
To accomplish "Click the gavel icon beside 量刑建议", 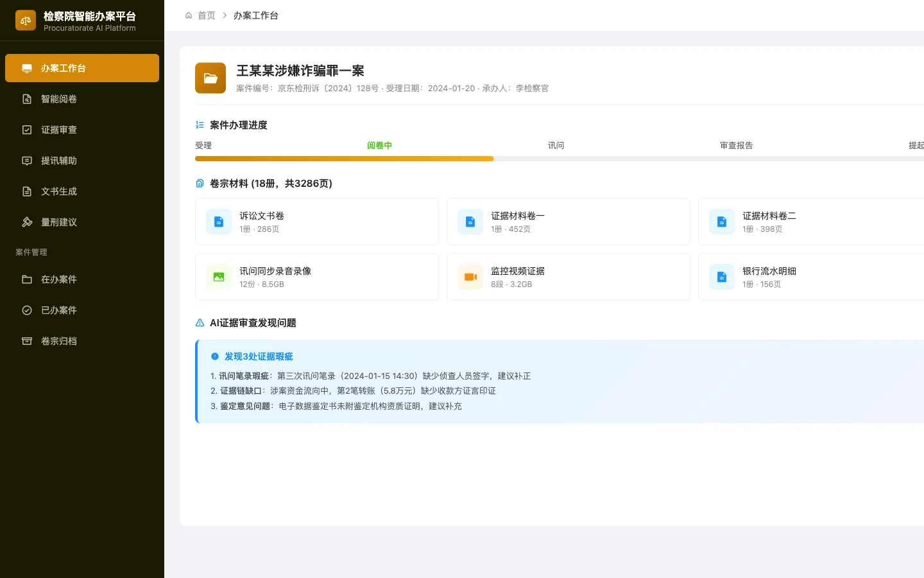I will coord(27,222).
